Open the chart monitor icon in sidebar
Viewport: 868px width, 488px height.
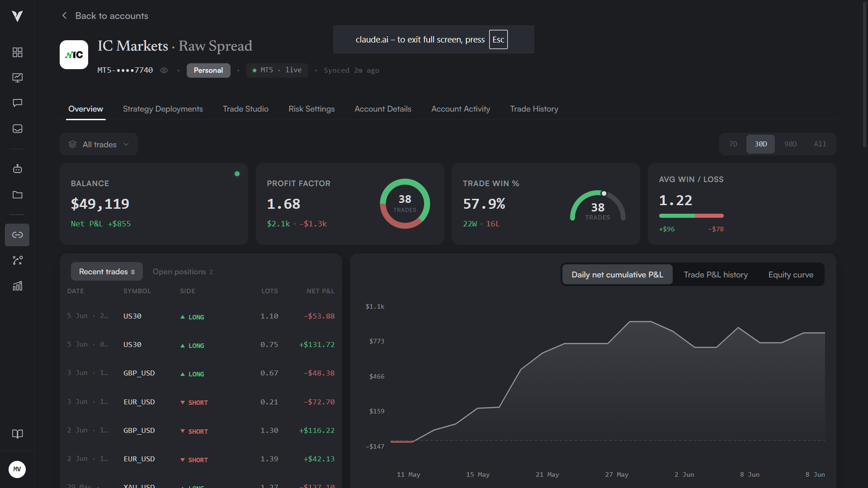[x=17, y=78]
